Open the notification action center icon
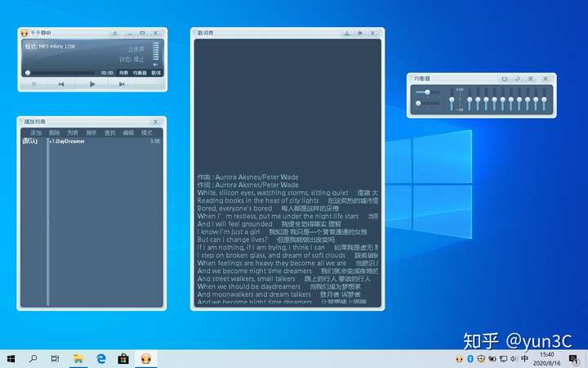588x368 pixels. 574,359
